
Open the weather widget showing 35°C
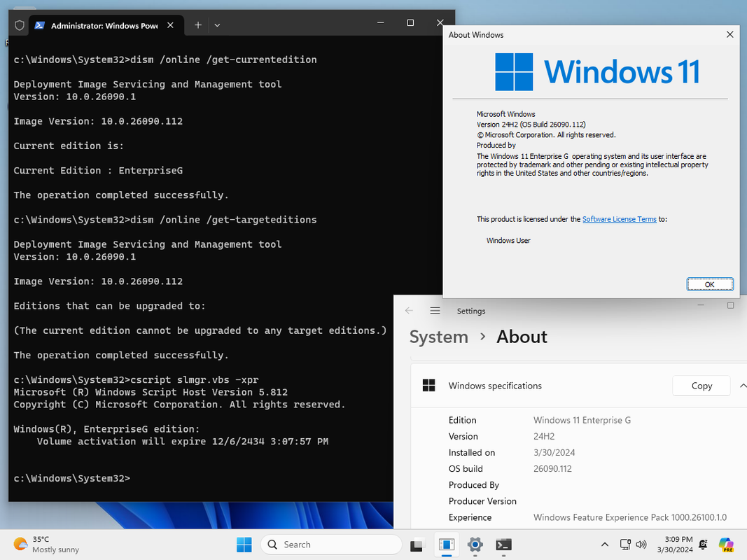point(46,545)
